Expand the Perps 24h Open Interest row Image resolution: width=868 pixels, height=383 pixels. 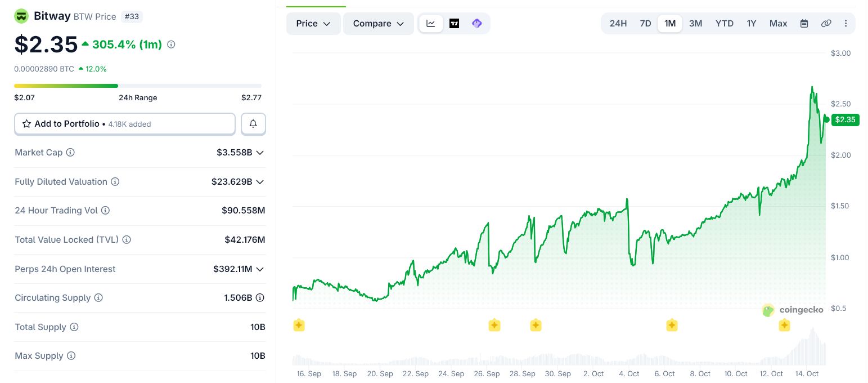(x=260, y=269)
